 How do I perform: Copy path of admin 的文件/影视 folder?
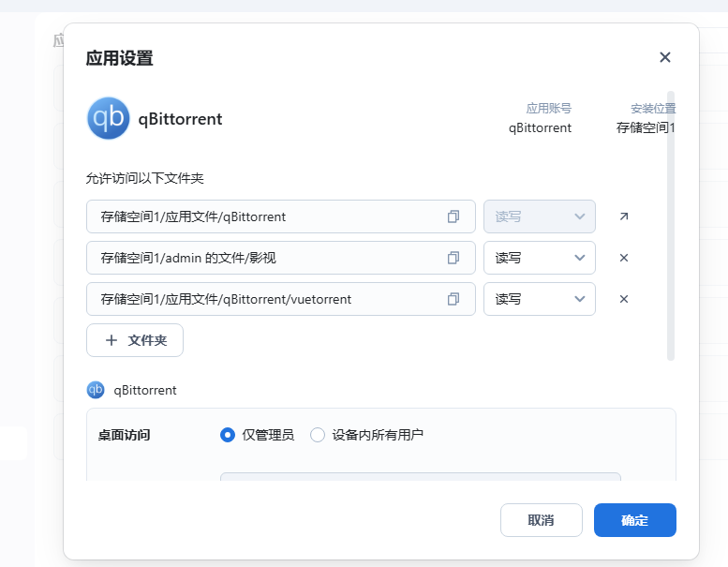[x=453, y=258]
